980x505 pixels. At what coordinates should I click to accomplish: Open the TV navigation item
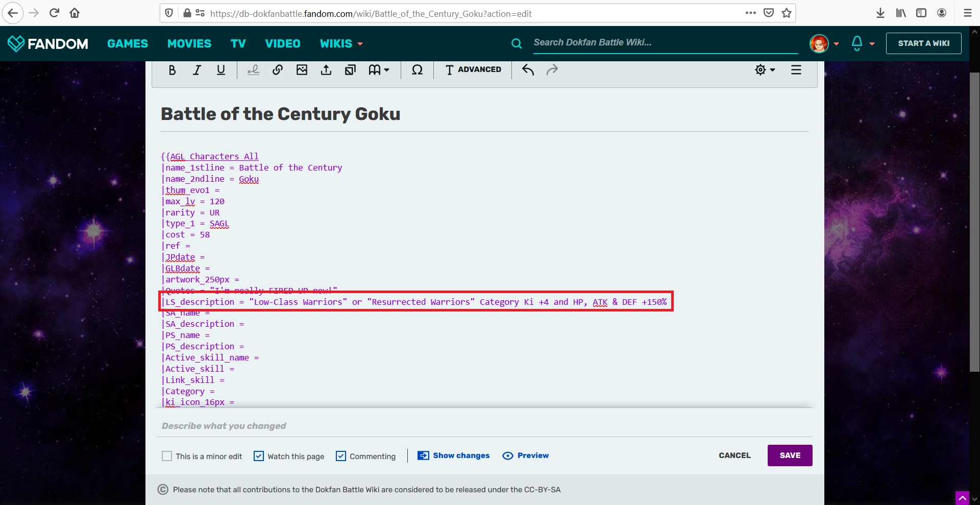tap(238, 43)
